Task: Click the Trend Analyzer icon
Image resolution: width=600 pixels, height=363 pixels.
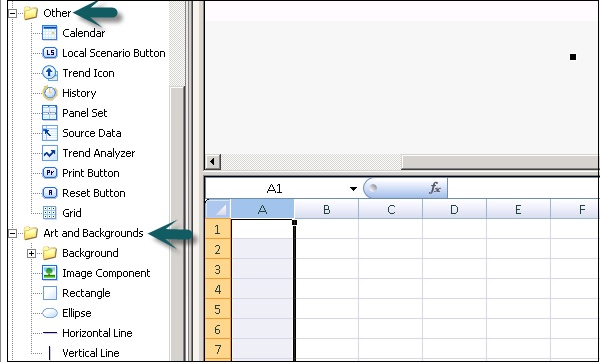Action: tap(50, 153)
